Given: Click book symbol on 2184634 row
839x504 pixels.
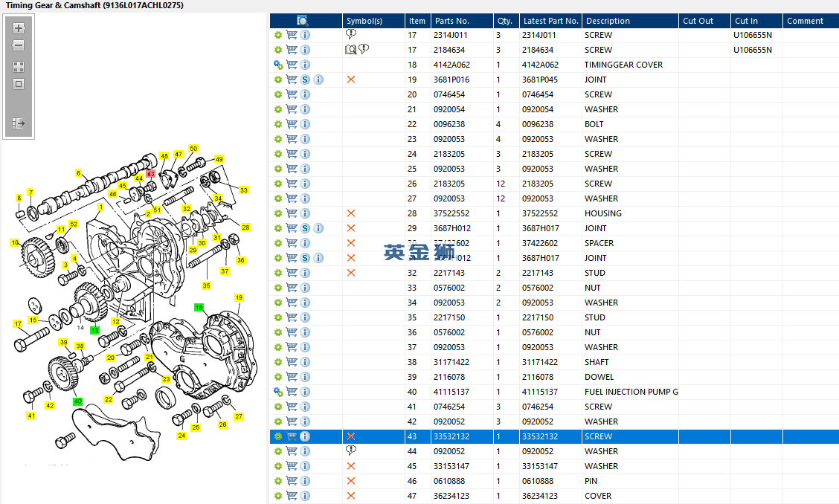Looking at the screenshot, I should pyautogui.click(x=350, y=50).
